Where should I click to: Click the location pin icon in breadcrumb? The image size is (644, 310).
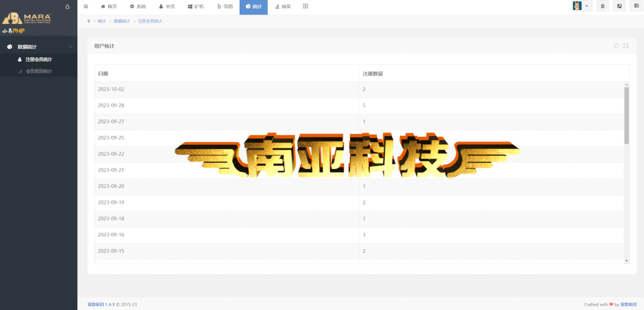click(x=89, y=21)
